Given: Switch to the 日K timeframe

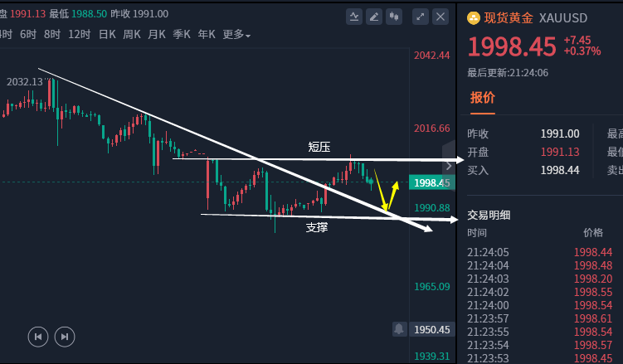Looking at the screenshot, I should [x=107, y=34].
